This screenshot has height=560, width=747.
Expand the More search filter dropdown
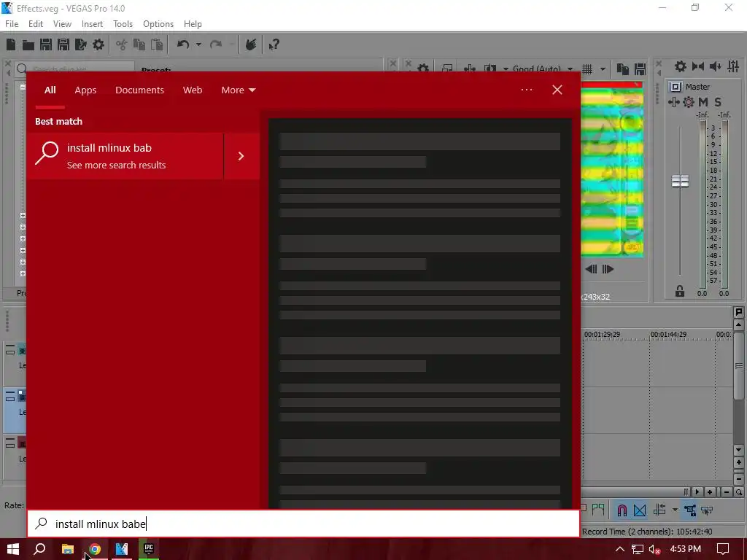239,90
